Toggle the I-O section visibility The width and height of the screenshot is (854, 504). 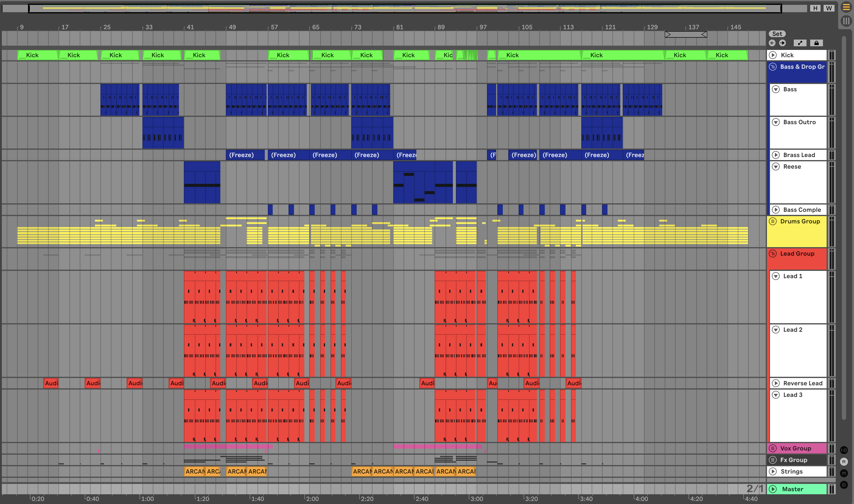coord(844,450)
